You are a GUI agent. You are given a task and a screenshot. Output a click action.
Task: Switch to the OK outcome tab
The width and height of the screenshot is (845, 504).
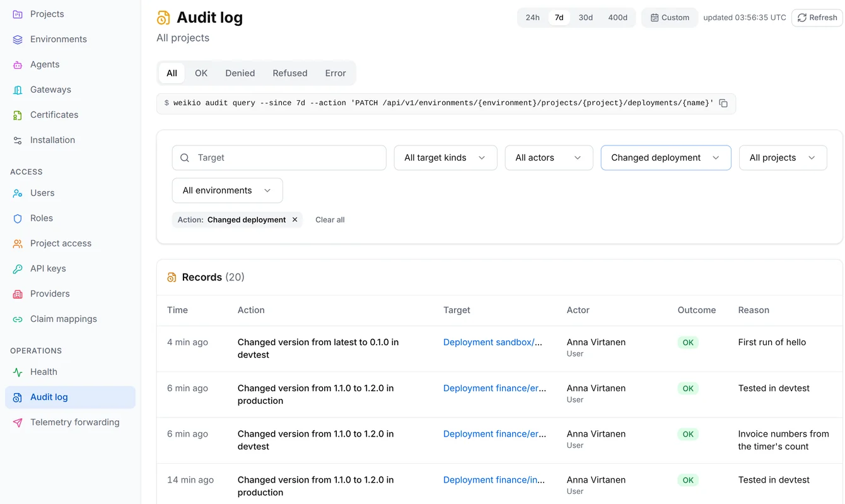201,73
